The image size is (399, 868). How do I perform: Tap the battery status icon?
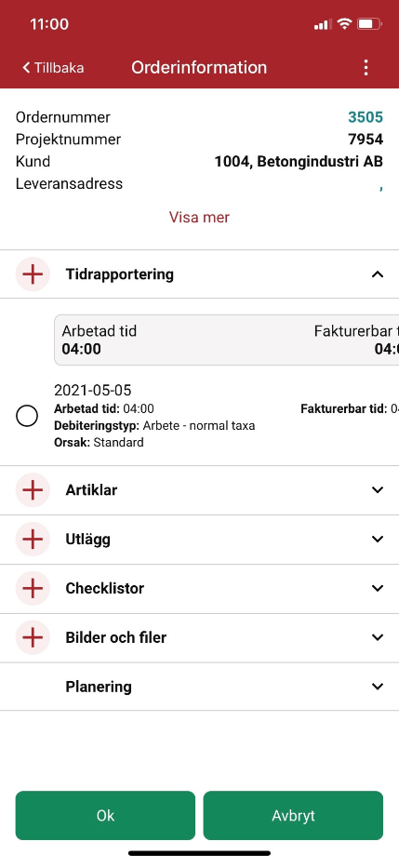(369, 24)
